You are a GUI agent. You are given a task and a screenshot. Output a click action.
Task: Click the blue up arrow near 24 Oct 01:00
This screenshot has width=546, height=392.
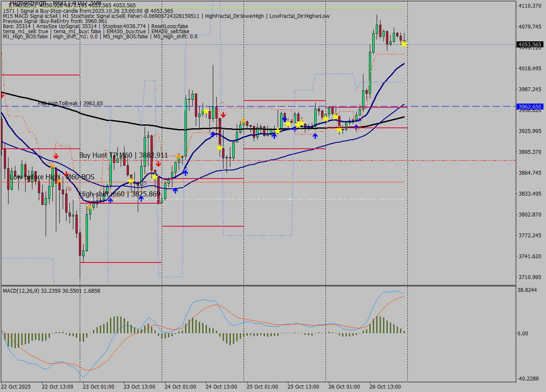coord(175,191)
